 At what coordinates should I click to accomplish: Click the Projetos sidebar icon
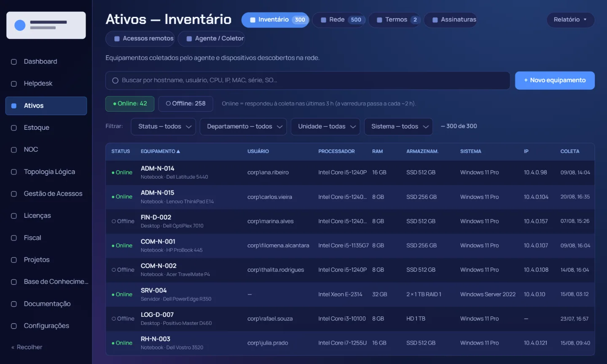click(14, 260)
